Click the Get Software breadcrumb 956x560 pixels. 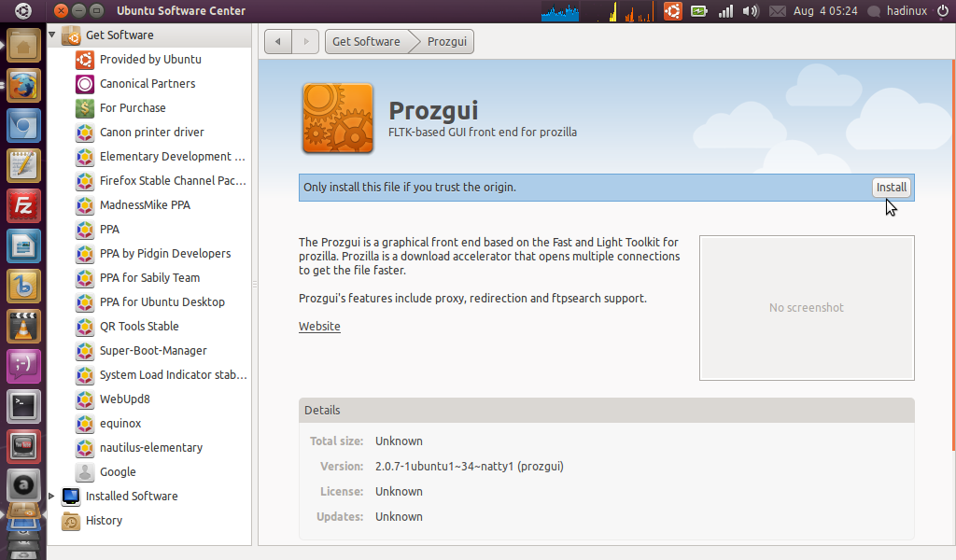(x=366, y=41)
